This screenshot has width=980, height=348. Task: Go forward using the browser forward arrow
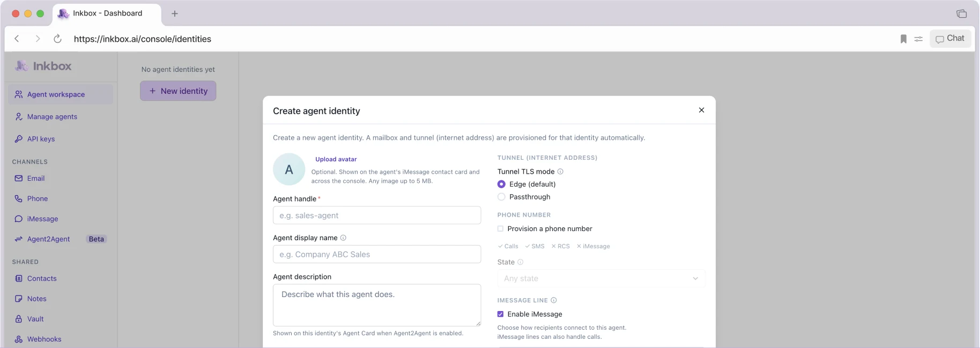(x=38, y=39)
